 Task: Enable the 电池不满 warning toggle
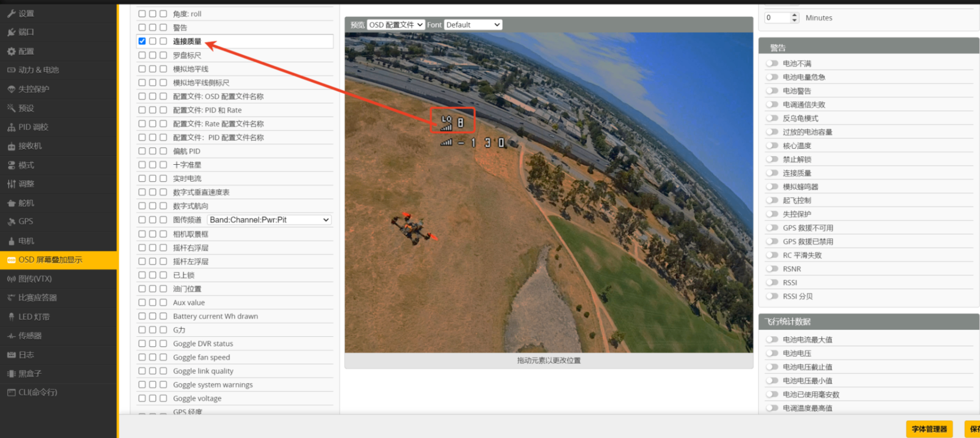772,63
